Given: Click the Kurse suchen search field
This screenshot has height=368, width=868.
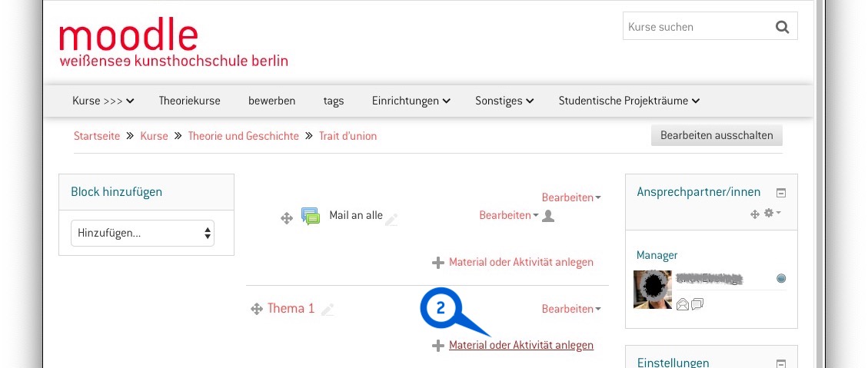Looking at the screenshot, I should pos(697,27).
